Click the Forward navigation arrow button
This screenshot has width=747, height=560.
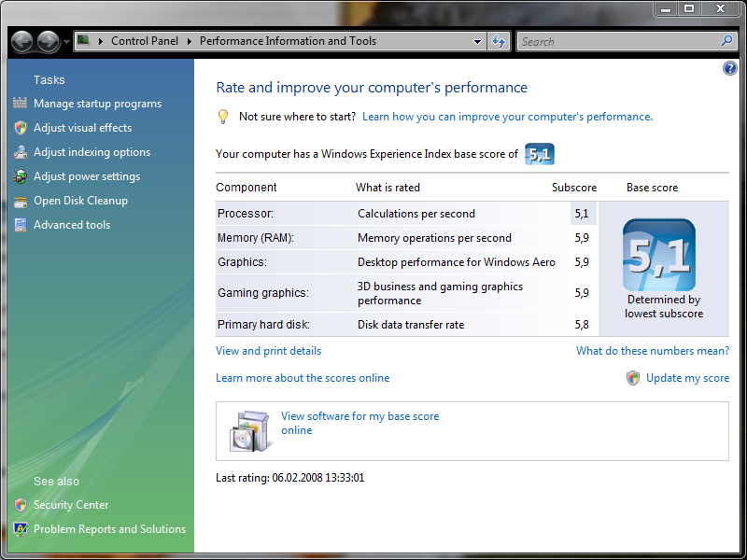click(x=49, y=41)
